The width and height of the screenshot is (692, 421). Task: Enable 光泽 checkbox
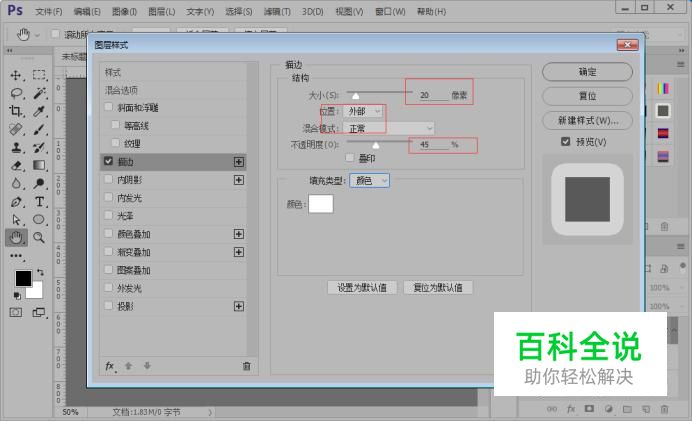(109, 215)
